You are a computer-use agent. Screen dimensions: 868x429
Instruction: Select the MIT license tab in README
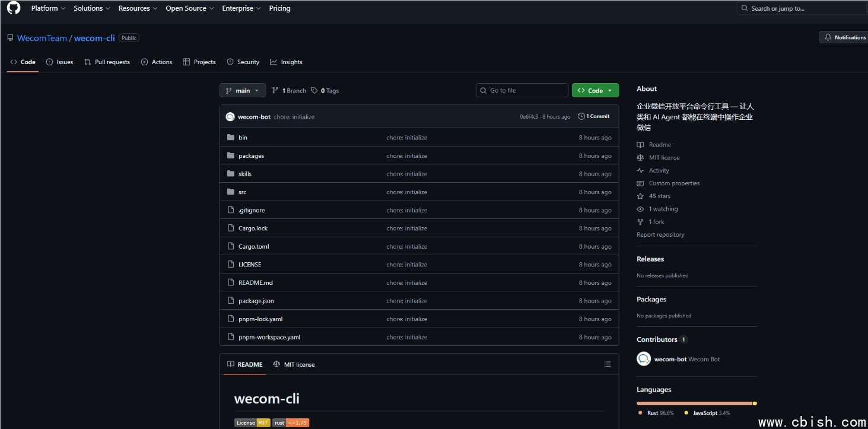[x=294, y=364]
